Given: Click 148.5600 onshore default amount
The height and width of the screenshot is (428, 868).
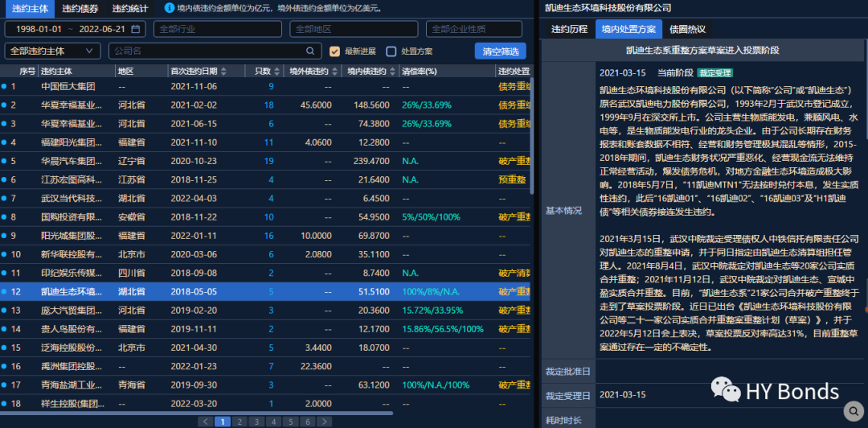Looking at the screenshot, I should [x=373, y=105].
